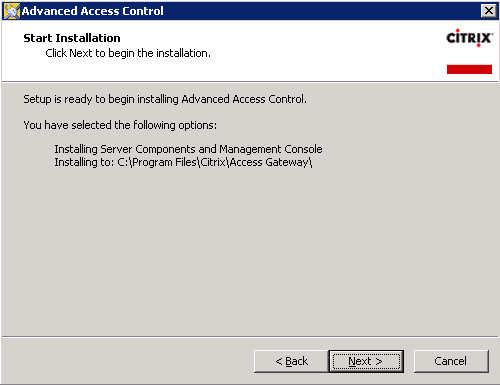Click Next to begin installation
Screen dimensions: 500x385
pyautogui.click(x=366, y=361)
